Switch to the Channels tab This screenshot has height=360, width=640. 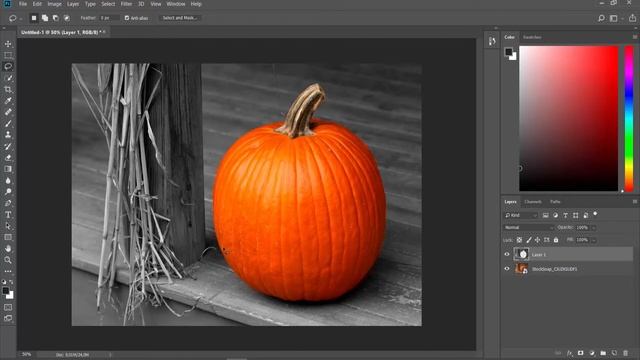pos(533,202)
